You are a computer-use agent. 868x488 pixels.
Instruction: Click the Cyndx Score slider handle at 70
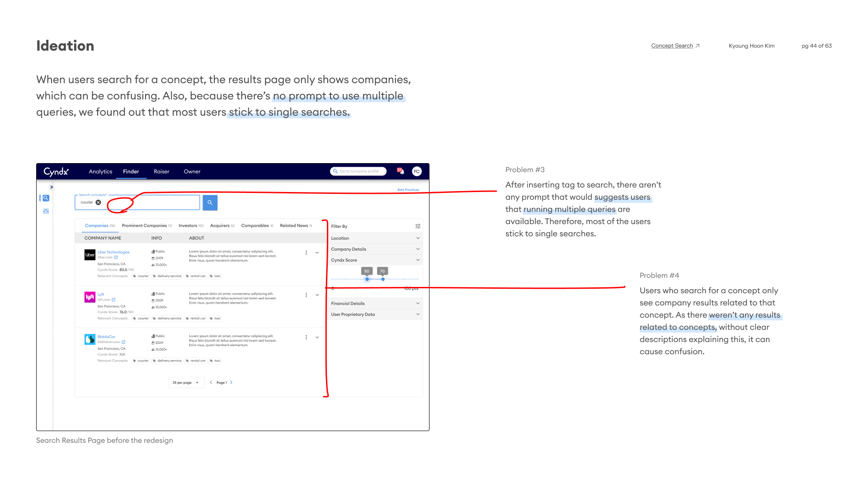[x=383, y=279]
